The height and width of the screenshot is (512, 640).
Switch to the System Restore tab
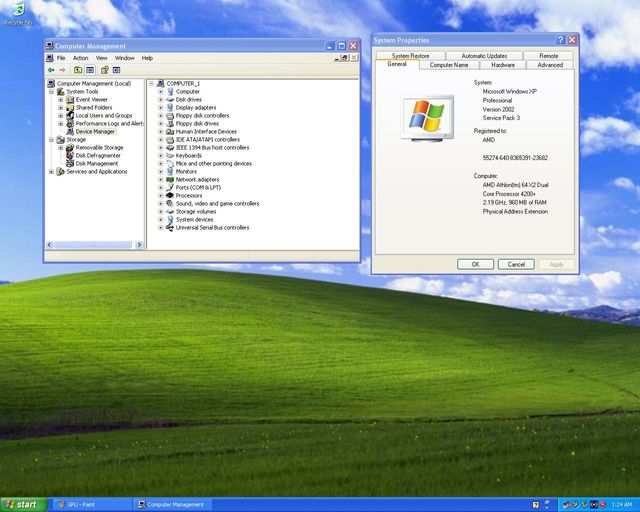(410, 56)
